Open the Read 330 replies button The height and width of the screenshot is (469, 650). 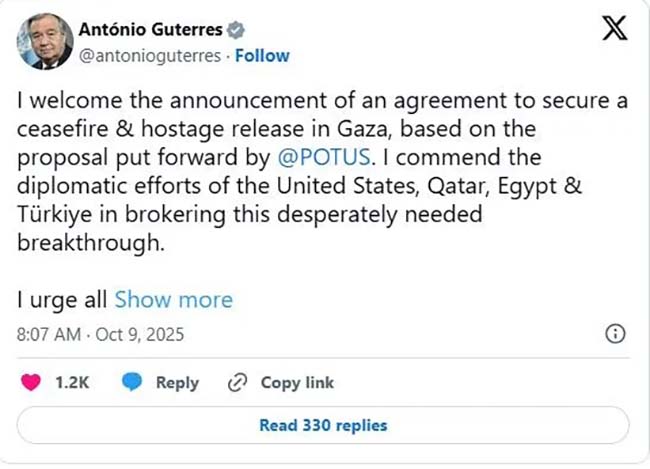323,425
